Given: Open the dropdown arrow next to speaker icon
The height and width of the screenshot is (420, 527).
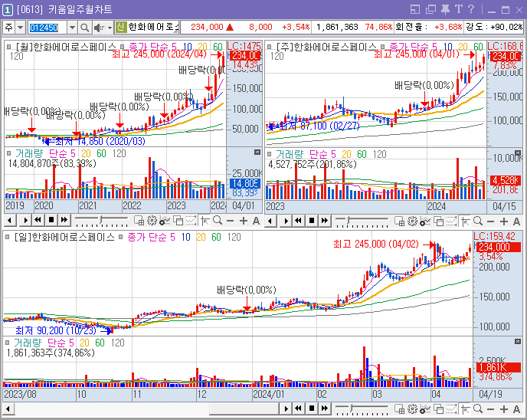Looking at the screenshot, I should (x=110, y=28).
